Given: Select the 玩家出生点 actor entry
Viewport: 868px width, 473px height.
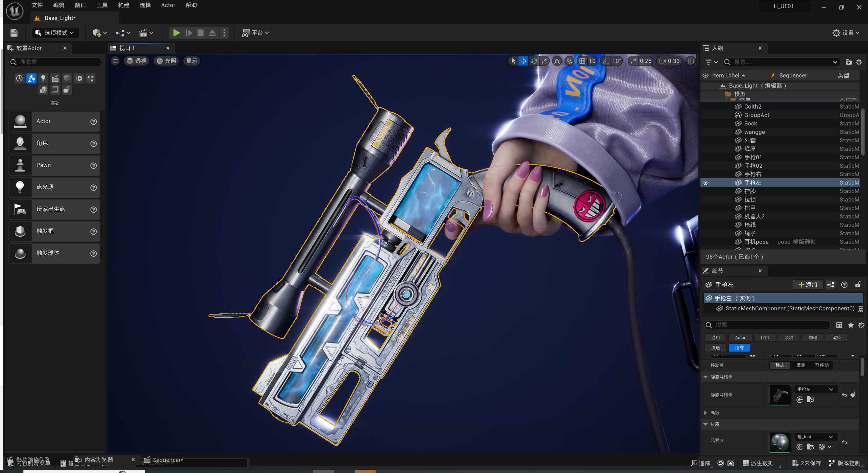Looking at the screenshot, I should point(54,210).
